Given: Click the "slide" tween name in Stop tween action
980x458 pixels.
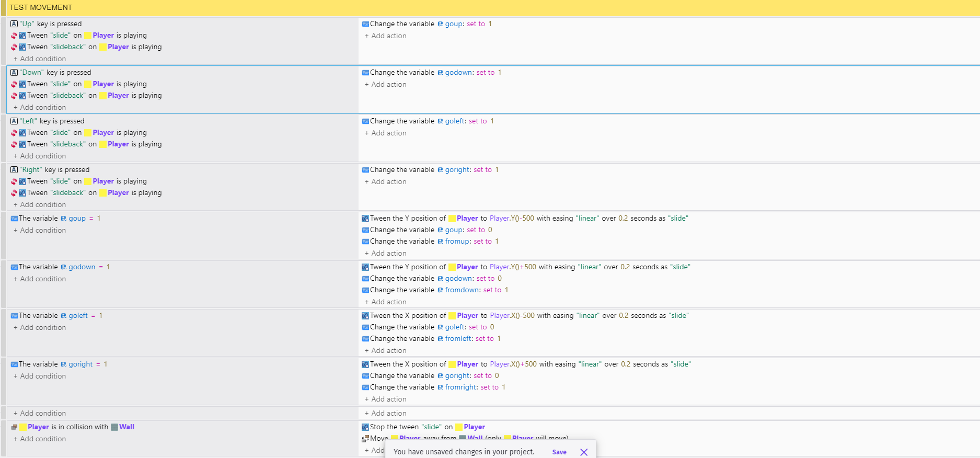Looking at the screenshot, I should pos(432,427).
